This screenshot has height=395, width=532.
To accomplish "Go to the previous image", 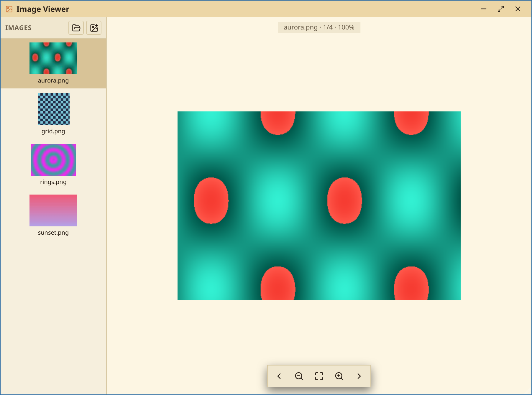I will 279,376.
